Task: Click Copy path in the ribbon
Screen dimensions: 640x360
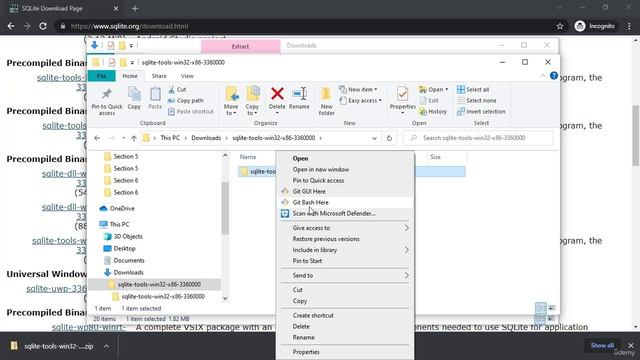Action: click(186, 100)
